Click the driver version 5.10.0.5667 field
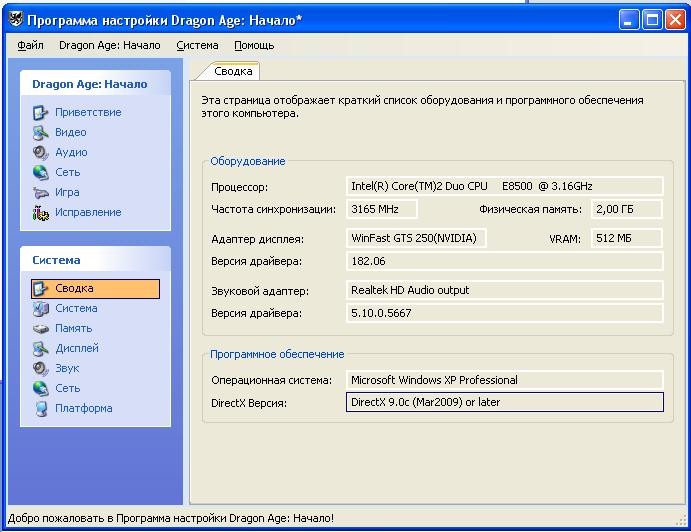Screen dimensions: 691x532 click(505, 313)
